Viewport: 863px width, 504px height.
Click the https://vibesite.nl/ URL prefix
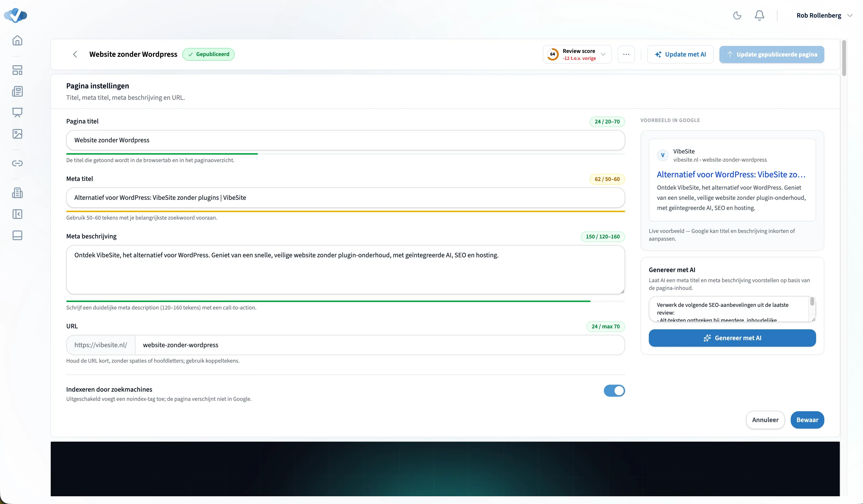[x=101, y=345]
